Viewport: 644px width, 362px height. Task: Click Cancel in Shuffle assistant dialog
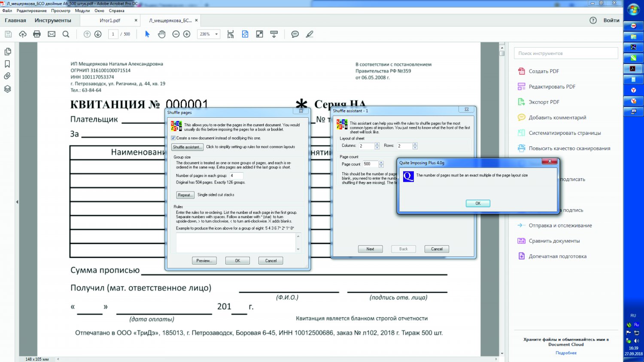tap(437, 249)
